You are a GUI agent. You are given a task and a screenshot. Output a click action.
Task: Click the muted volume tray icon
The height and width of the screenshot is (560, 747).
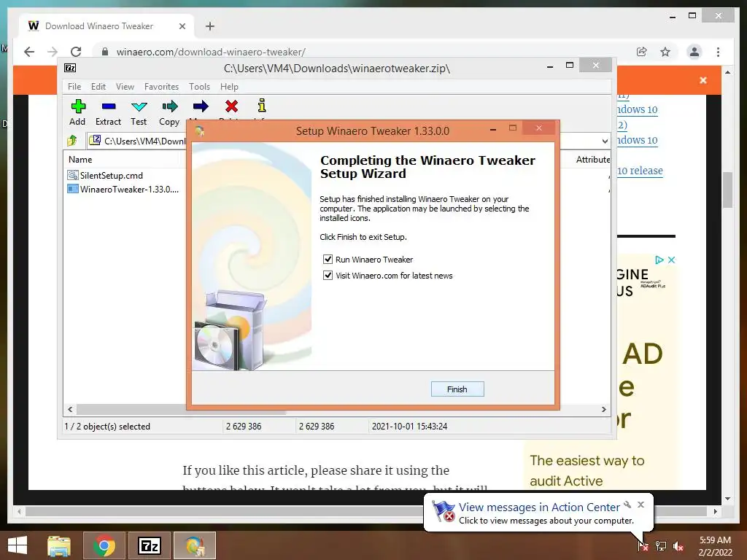678,545
